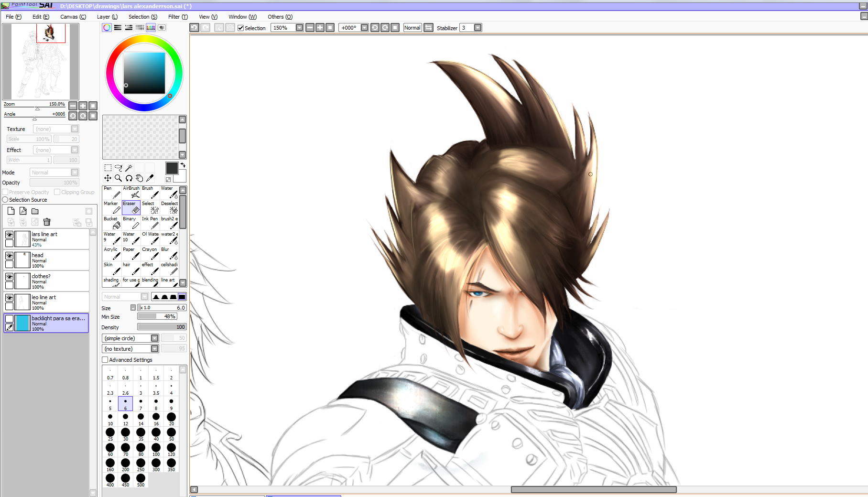
Task: Delete the selected layer with trash icon
Action: 47,222
